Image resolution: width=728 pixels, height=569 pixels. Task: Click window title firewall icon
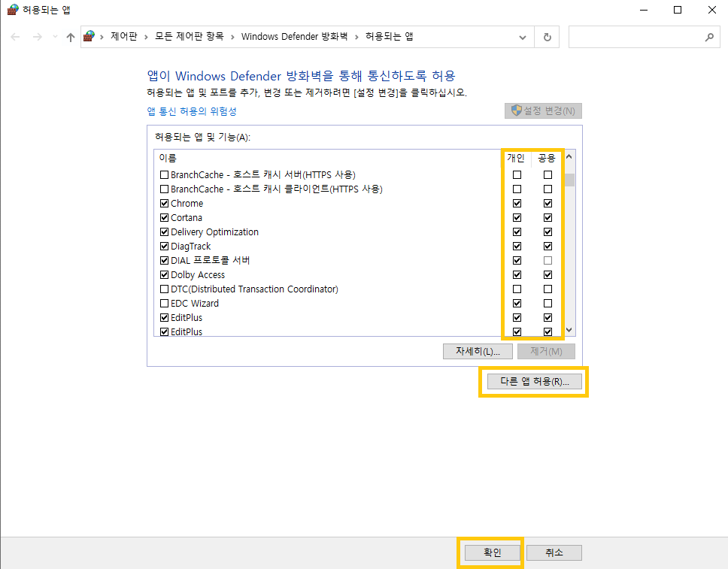(13, 10)
